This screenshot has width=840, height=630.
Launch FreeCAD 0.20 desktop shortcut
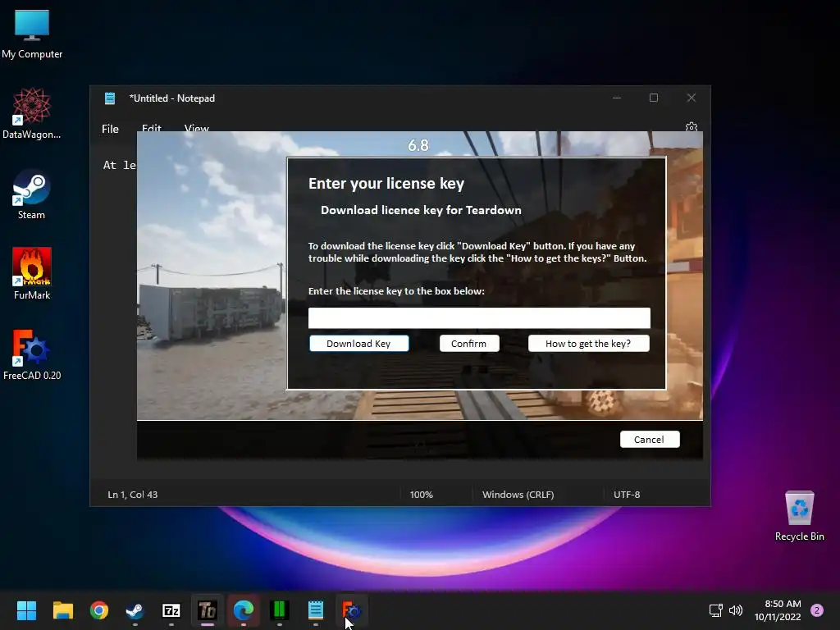32,354
